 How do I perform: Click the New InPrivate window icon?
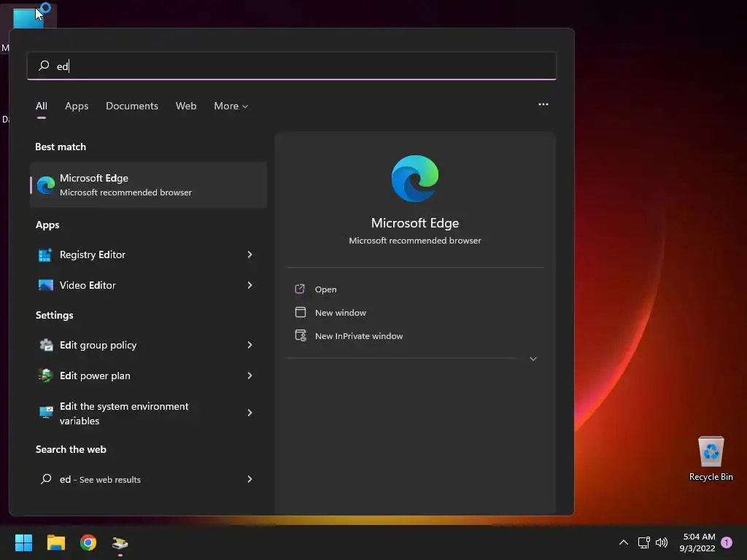tap(301, 335)
